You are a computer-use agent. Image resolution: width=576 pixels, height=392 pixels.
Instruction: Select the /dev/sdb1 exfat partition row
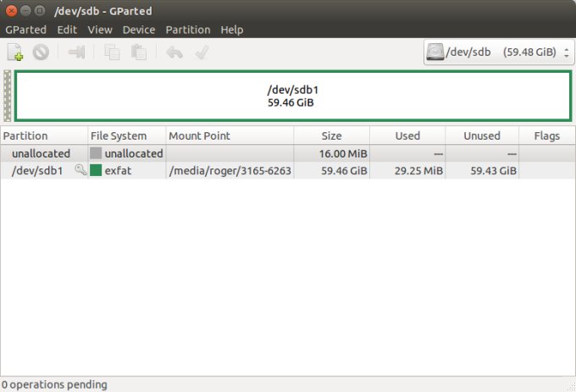[x=254, y=170]
